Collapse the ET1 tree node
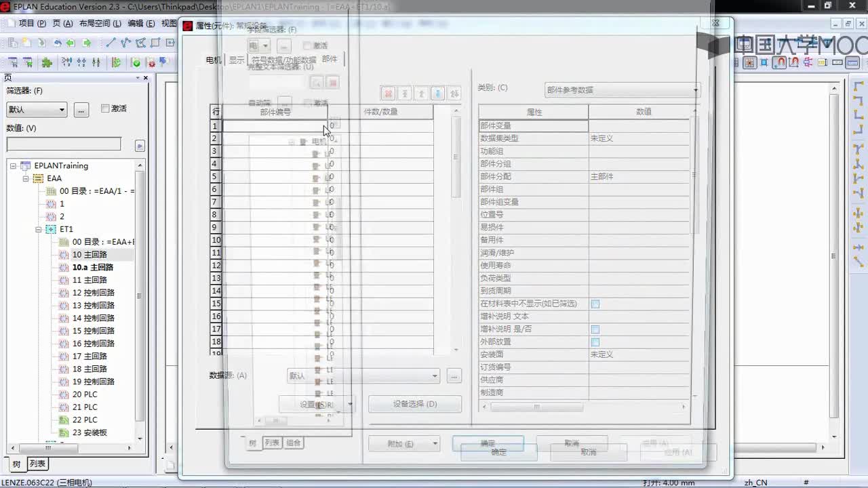This screenshot has width=868, height=488. click(39, 229)
